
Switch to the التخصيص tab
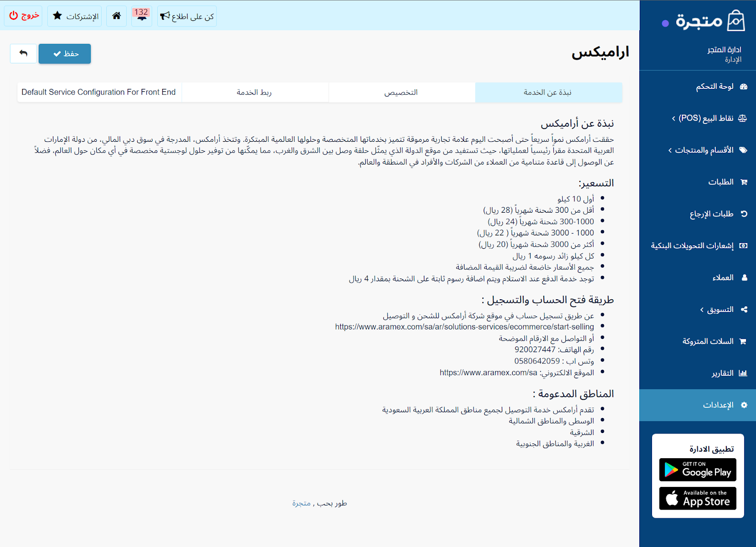tap(402, 92)
